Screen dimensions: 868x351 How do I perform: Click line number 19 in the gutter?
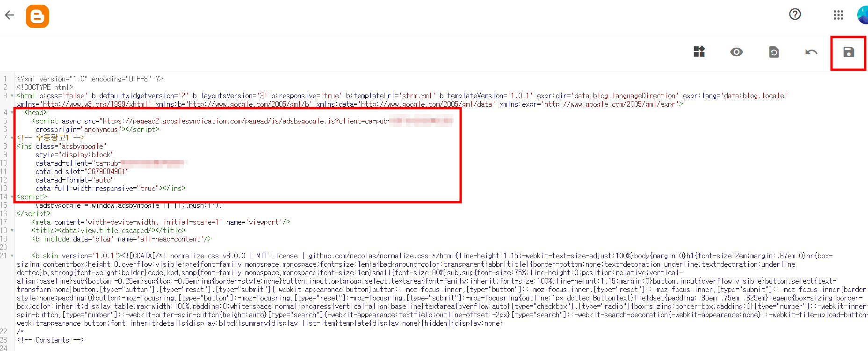[x=4, y=239]
